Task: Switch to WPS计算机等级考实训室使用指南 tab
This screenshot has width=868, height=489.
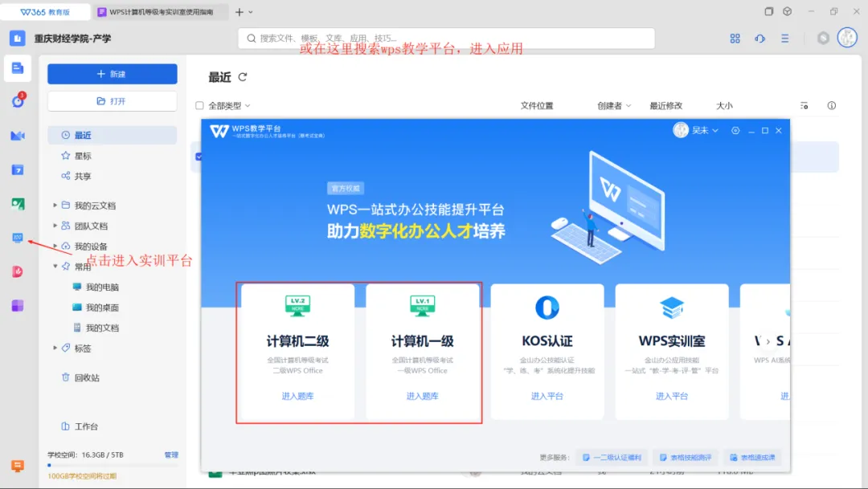Action: [161, 11]
